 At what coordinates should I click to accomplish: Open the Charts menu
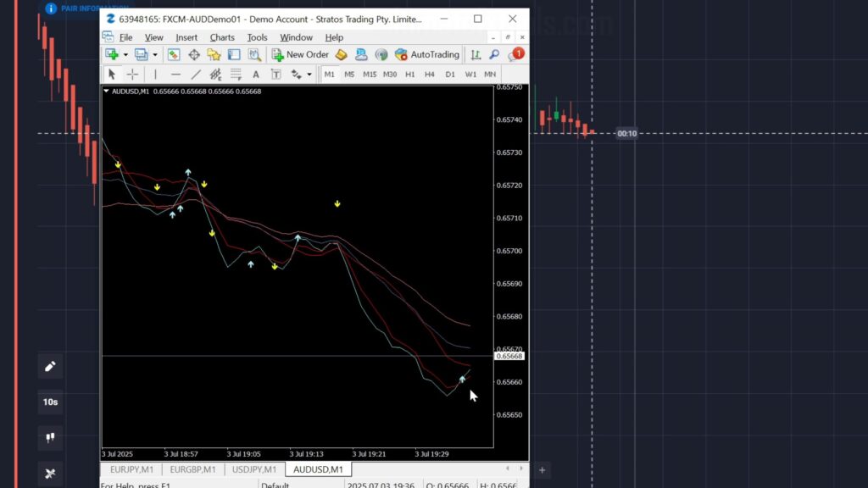(x=222, y=37)
